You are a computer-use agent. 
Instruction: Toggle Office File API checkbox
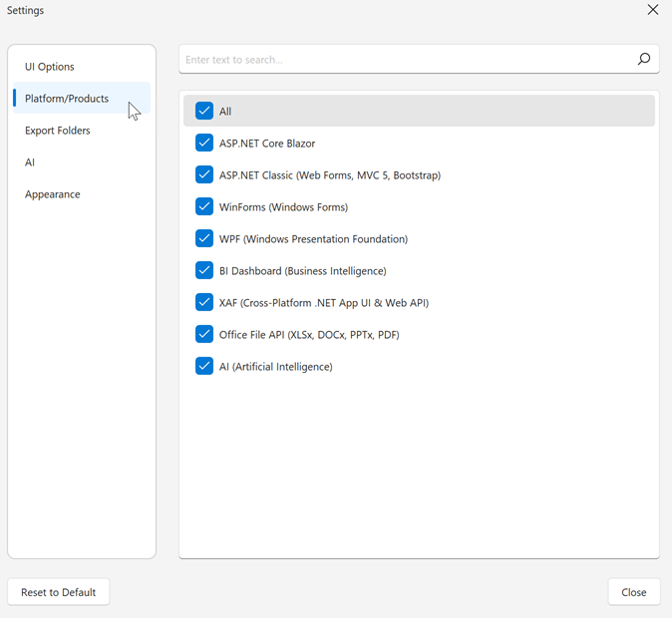[x=204, y=334]
